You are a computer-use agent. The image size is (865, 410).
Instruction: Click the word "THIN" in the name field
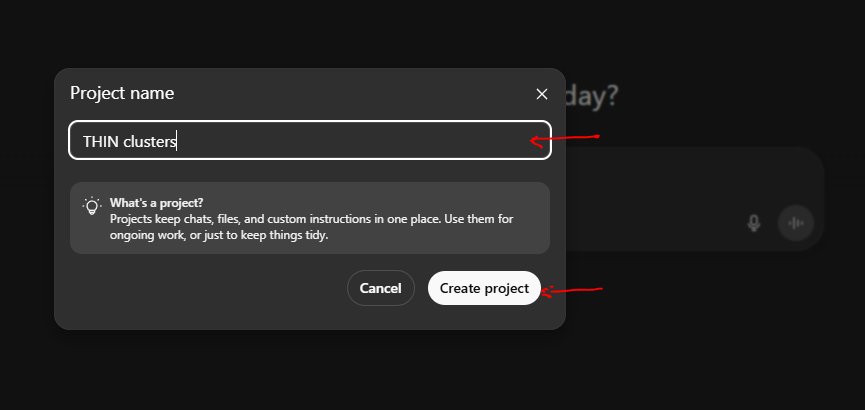click(100, 142)
